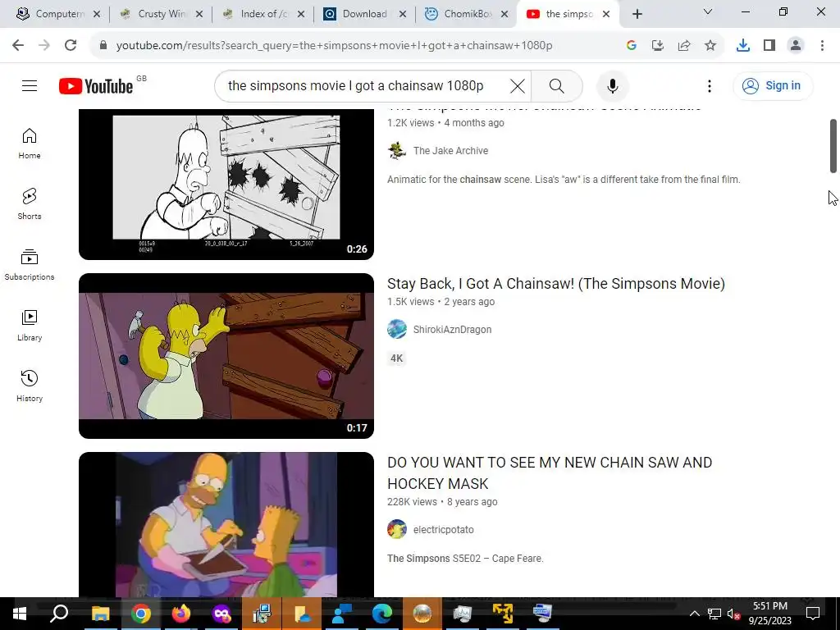Open Microsoft Edge from taskbar
Image resolution: width=840 pixels, height=630 pixels.
click(382, 614)
